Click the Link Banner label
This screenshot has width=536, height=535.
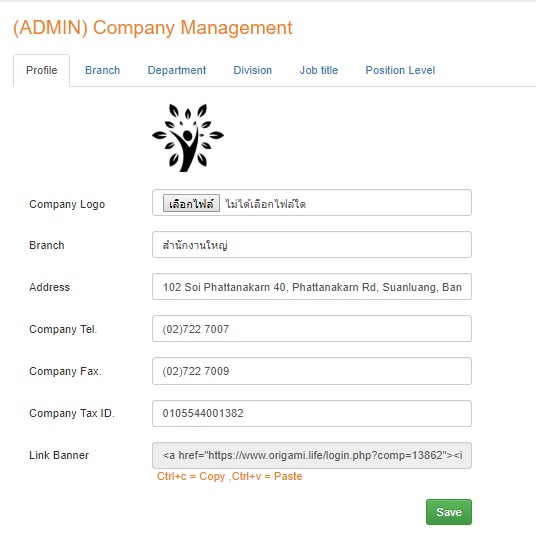[59, 455]
